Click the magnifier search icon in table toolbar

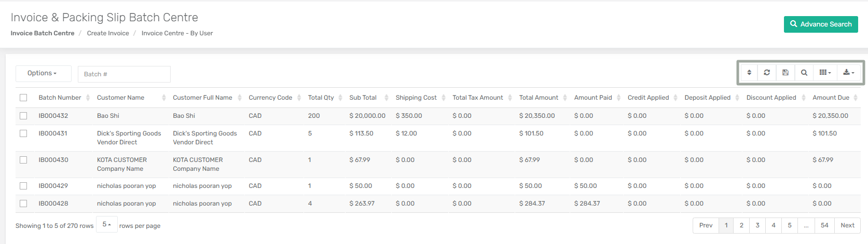[804, 73]
